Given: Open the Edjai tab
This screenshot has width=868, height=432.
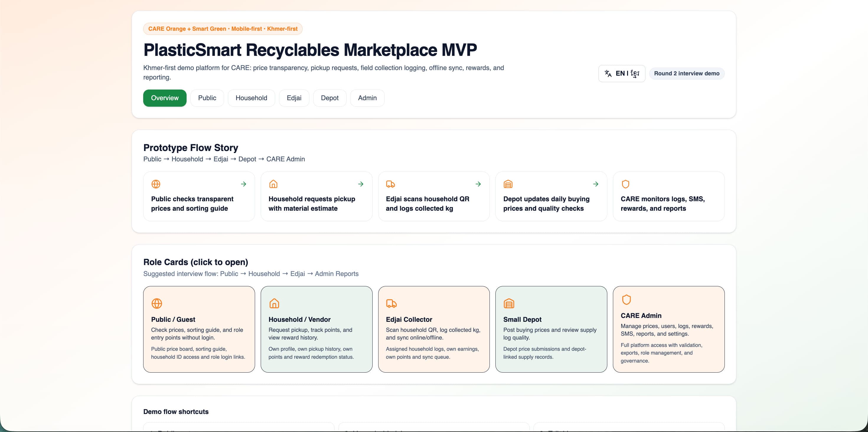Looking at the screenshot, I should (x=294, y=98).
